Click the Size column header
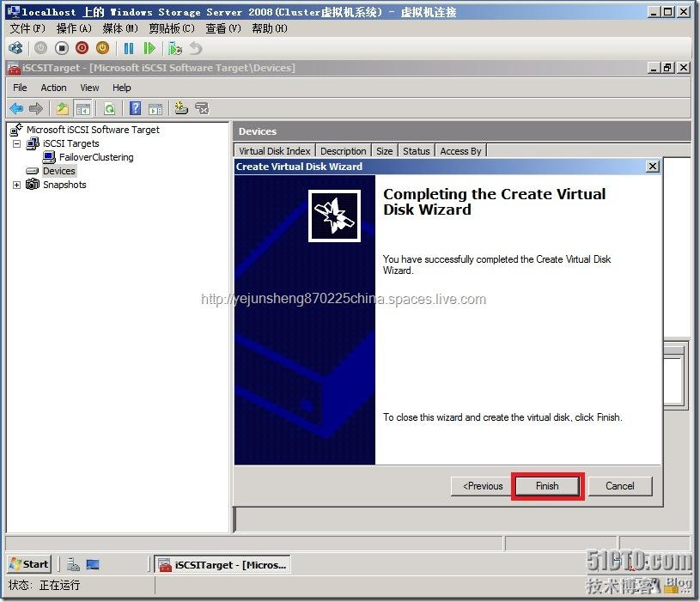The image size is (700, 602). tap(385, 151)
